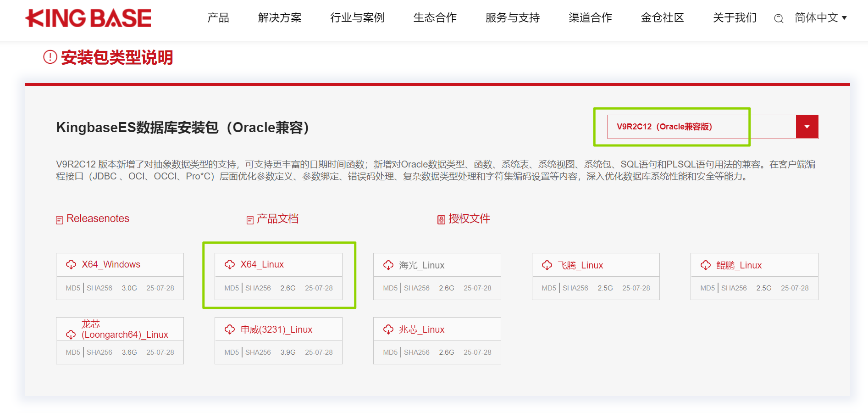Download the 兆芯_Linux package

point(422,329)
